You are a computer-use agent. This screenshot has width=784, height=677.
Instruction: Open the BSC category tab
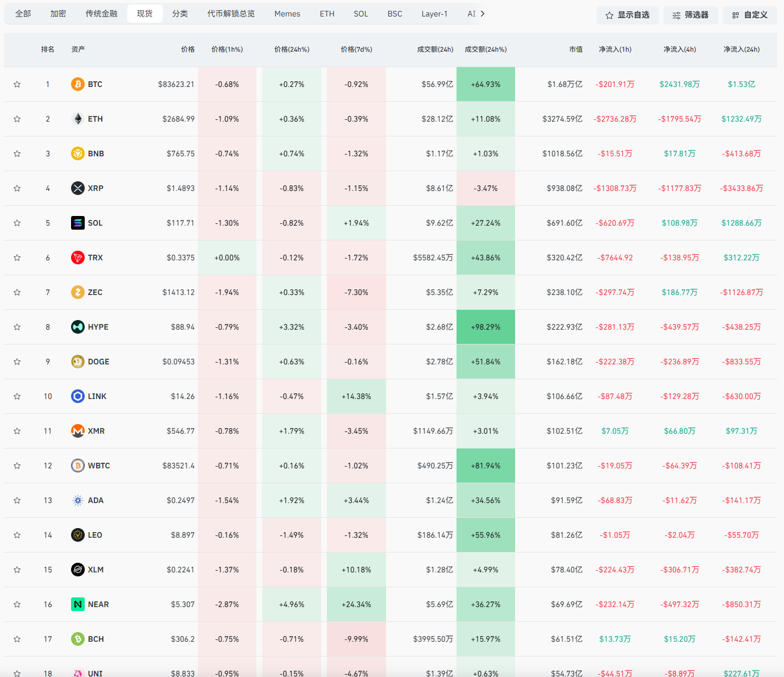395,14
